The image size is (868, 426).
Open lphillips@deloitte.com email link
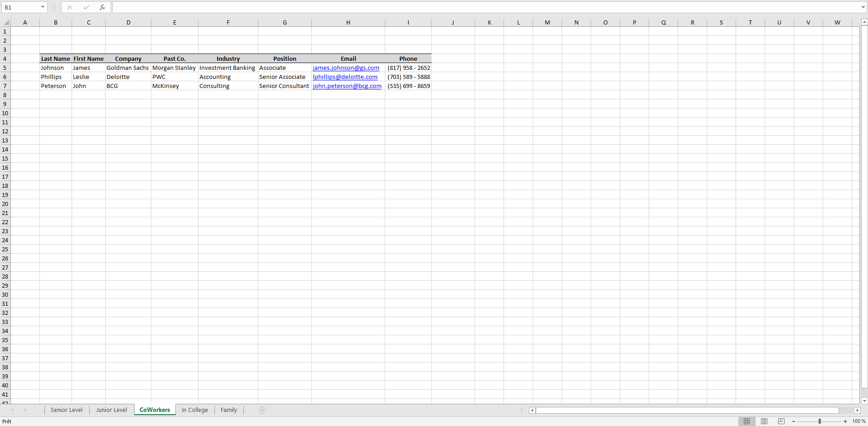coord(345,77)
